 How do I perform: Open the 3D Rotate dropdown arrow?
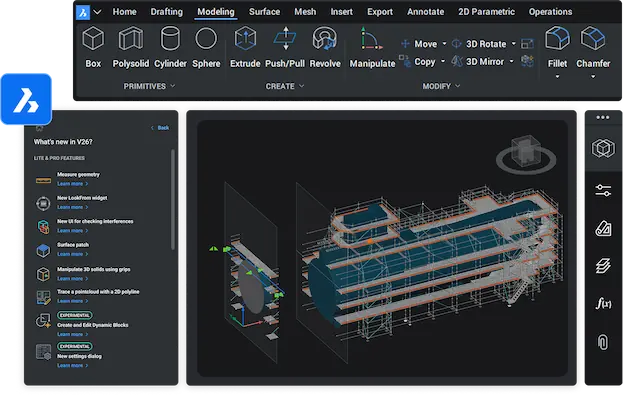click(x=513, y=44)
